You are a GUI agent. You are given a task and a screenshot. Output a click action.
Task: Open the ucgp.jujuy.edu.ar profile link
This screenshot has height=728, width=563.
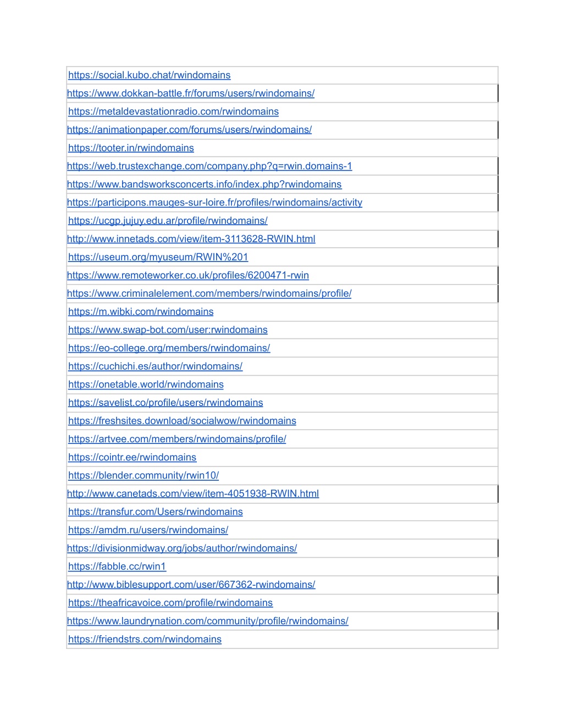tap(168, 220)
